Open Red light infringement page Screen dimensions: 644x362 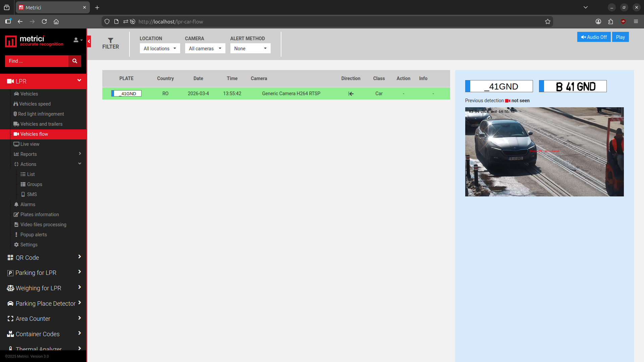click(x=41, y=114)
